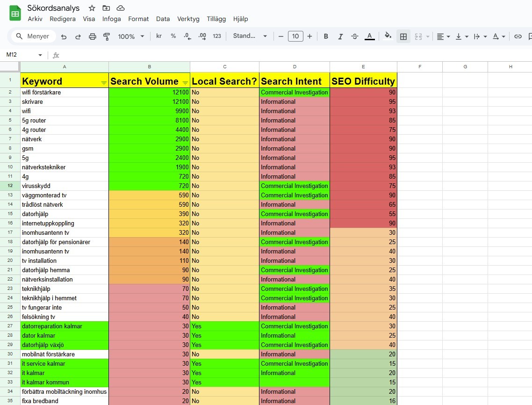Viewport: 532px width, 405px height.
Task: Apply percent number format
Action: pos(173,36)
